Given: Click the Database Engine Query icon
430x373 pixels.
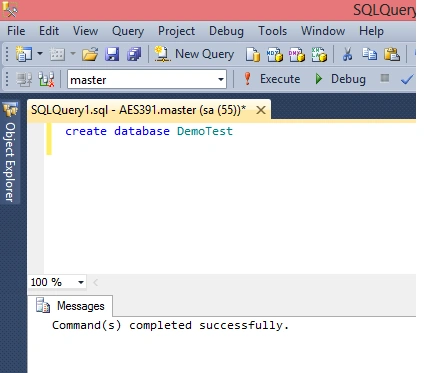Looking at the screenshot, I should click(253, 54).
